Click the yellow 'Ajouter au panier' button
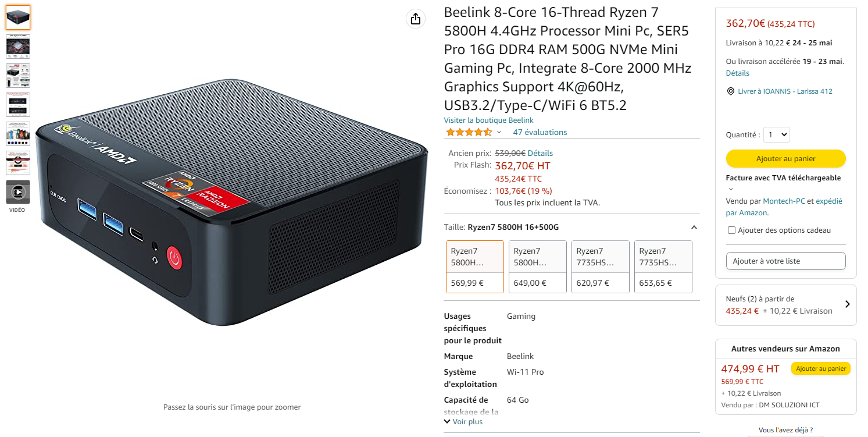 pyautogui.click(x=786, y=158)
